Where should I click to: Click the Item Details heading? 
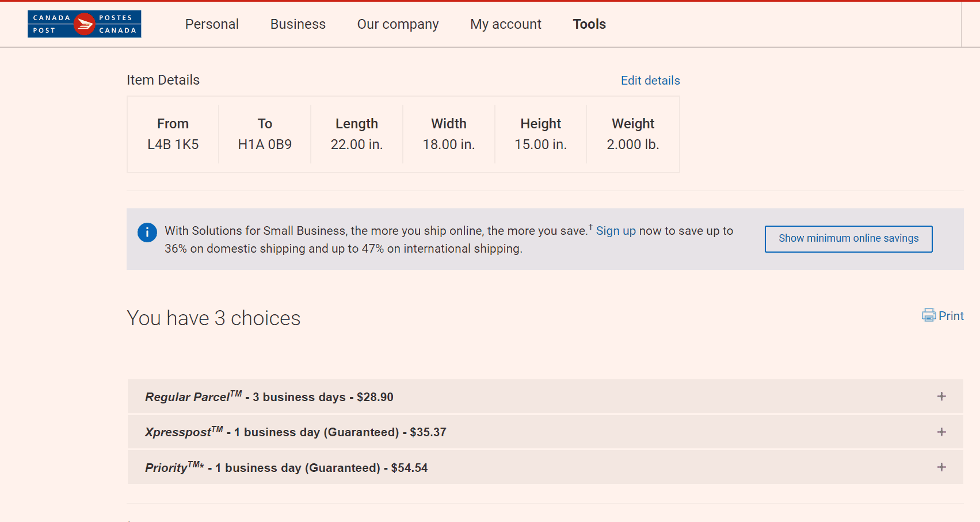[x=163, y=80]
